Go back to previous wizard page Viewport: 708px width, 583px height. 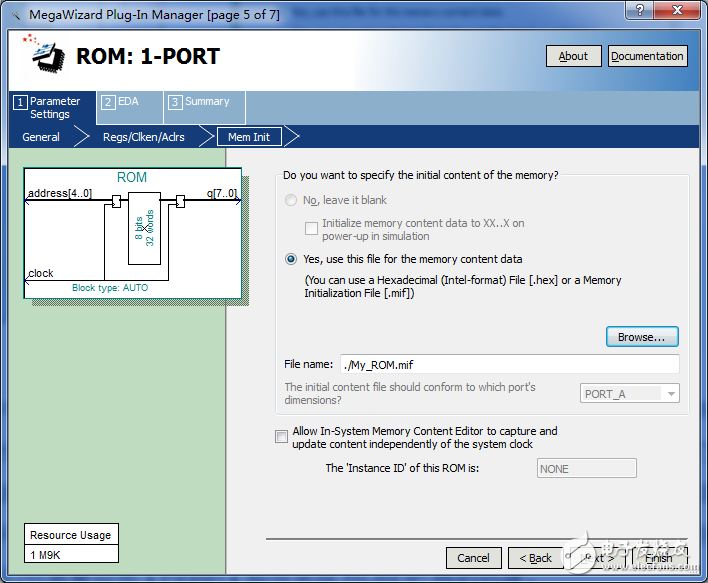(536, 558)
